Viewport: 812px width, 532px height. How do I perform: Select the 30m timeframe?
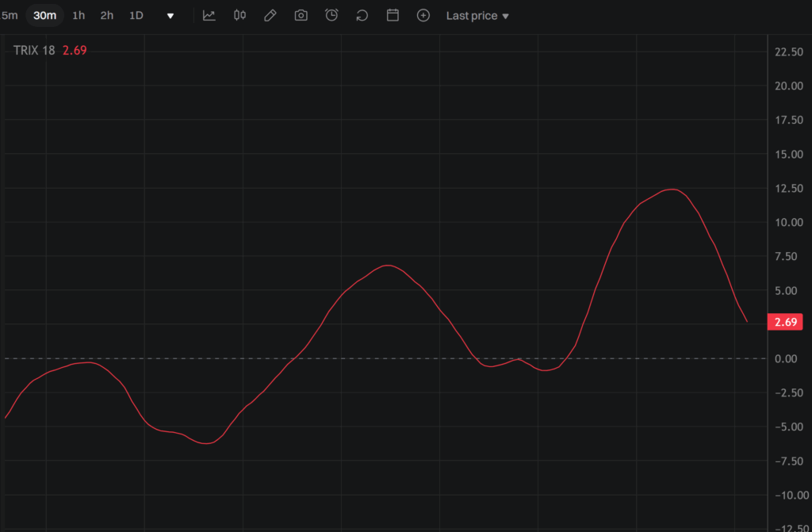click(44, 15)
